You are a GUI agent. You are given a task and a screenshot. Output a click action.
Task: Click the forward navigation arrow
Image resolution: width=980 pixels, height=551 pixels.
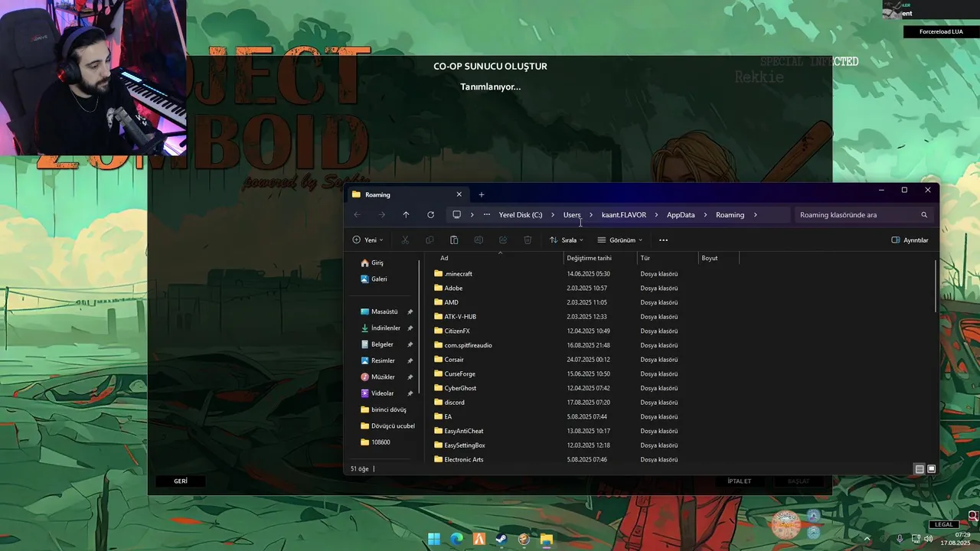coord(381,215)
